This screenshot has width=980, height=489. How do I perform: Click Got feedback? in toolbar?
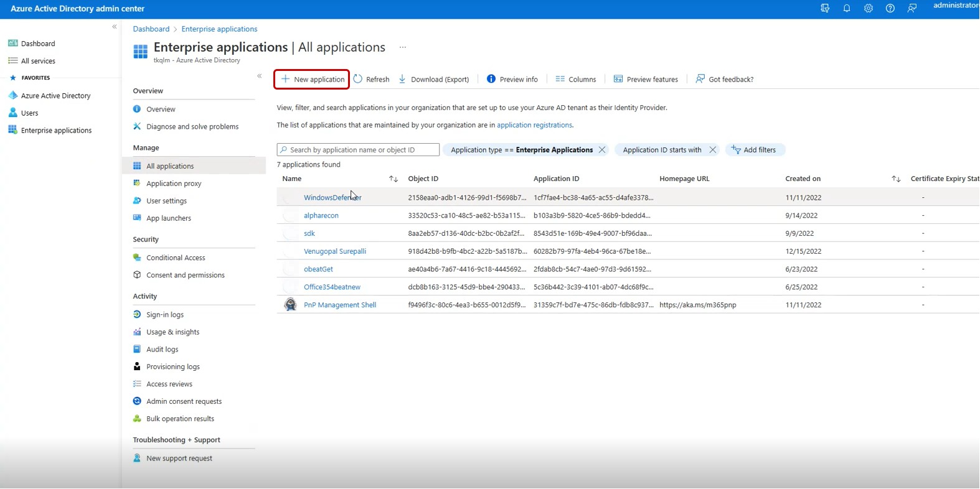(725, 79)
